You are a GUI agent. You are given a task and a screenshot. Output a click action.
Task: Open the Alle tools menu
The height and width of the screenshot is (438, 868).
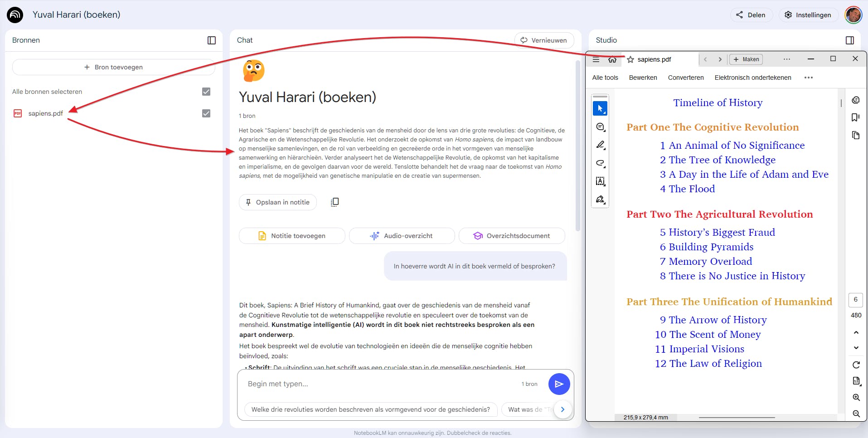click(605, 78)
